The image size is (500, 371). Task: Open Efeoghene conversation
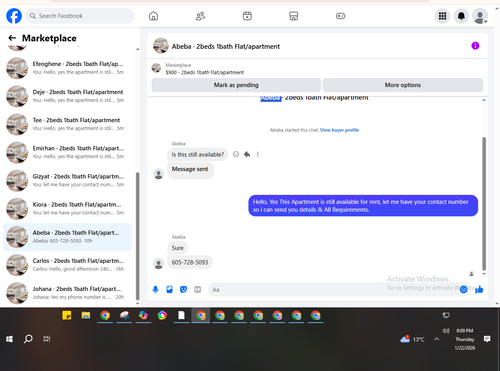(x=67, y=68)
